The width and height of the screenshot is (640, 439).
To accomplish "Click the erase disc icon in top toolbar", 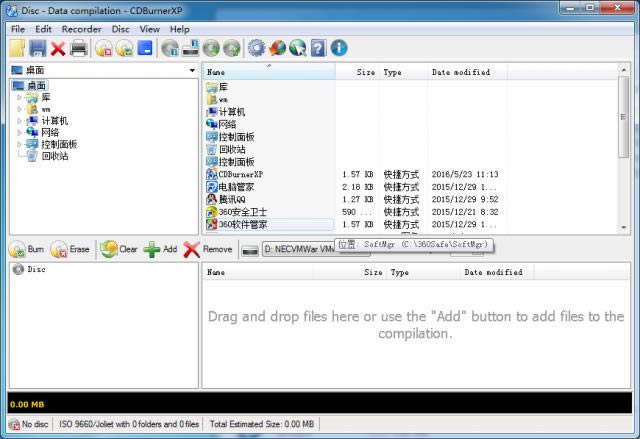I will pos(104,48).
